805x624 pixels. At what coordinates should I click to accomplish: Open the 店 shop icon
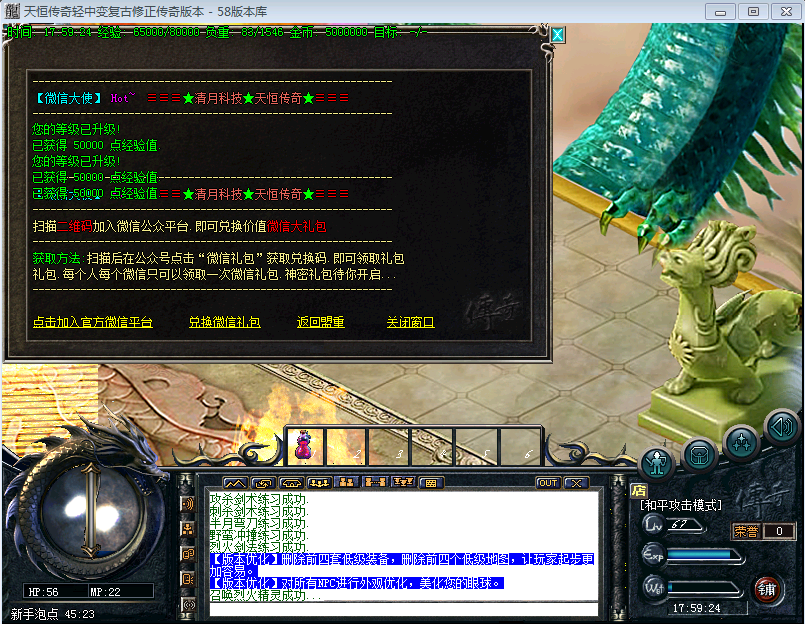click(x=639, y=490)
